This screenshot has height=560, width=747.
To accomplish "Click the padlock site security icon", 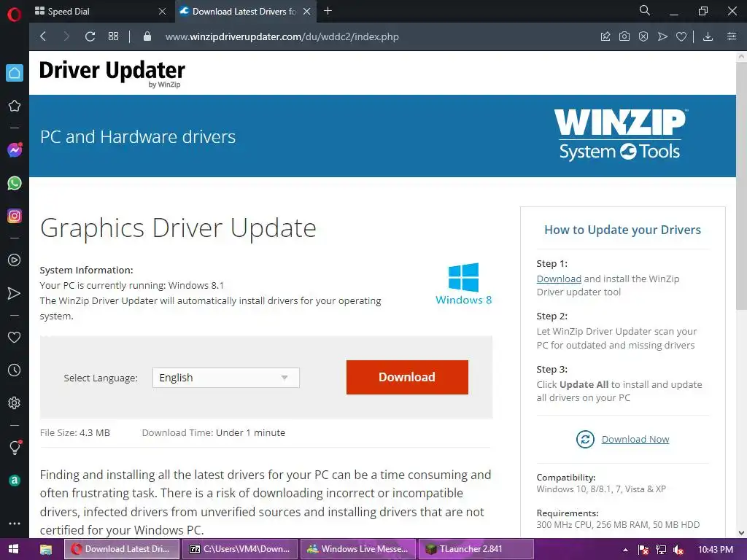I will click(x=147, y=36).
